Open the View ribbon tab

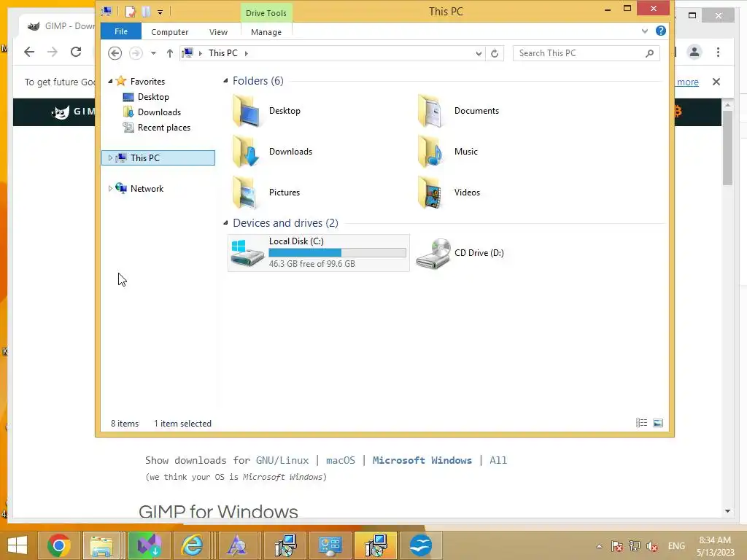tap(218, 32)
